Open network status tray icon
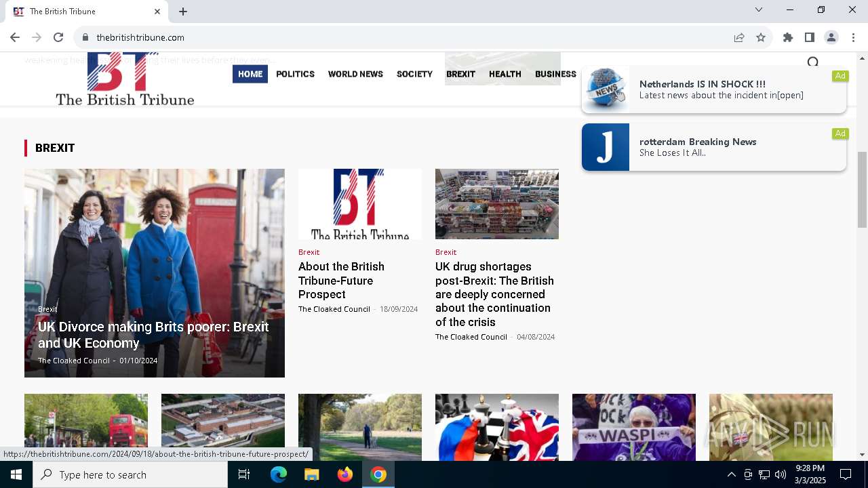Viewport: 868px width, 488px height. pos(764,474)
